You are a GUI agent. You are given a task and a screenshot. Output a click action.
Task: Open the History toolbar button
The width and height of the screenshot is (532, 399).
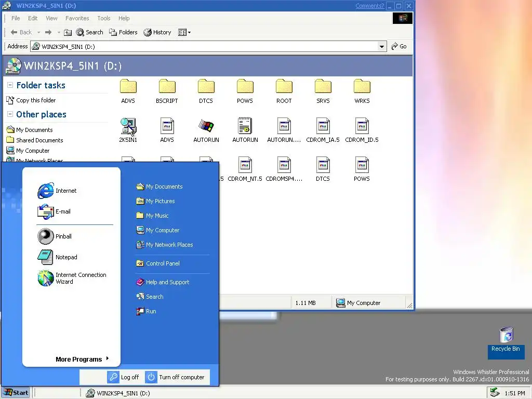[157, 32]
